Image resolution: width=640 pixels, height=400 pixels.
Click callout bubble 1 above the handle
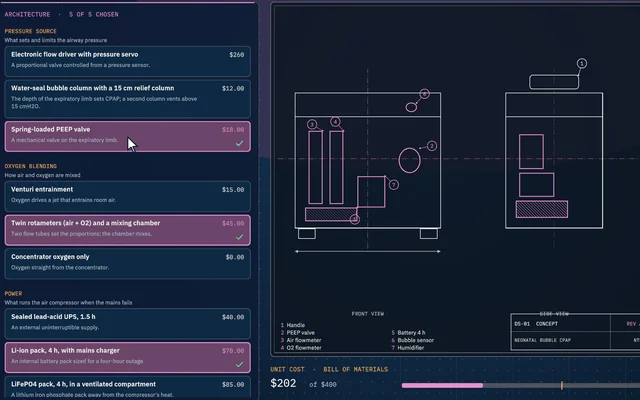click(x=582, y=63)
